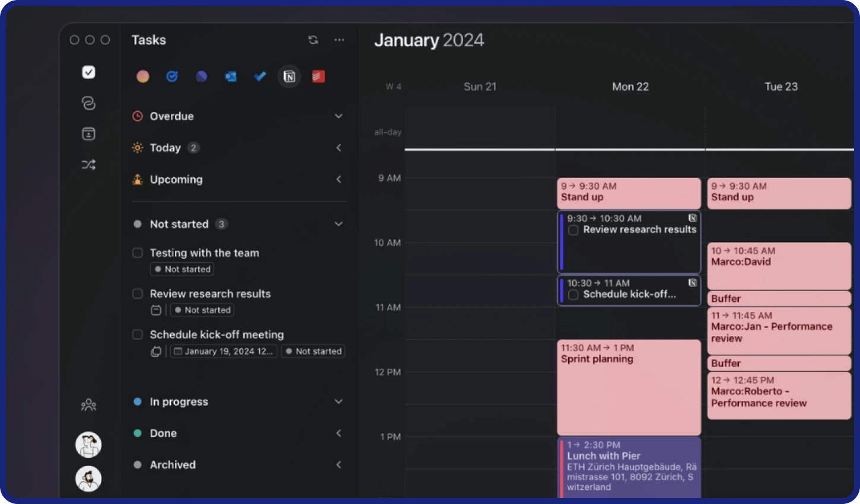Open the Tasks more options menu
Image resolution: width=860 pixels, height=504 pixels.
tap(339, 40)
